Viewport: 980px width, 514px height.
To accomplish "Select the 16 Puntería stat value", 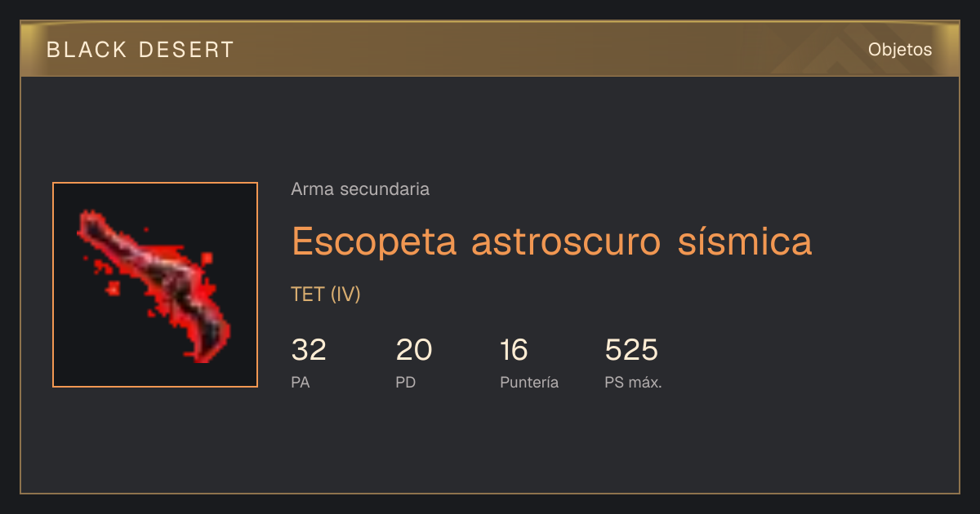I will 514,350.
